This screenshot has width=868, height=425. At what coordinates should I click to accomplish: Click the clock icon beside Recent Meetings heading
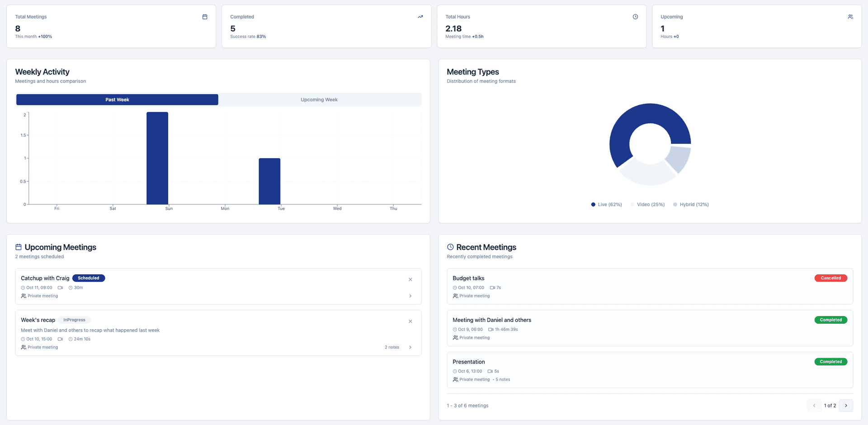(x=450, y=247)
